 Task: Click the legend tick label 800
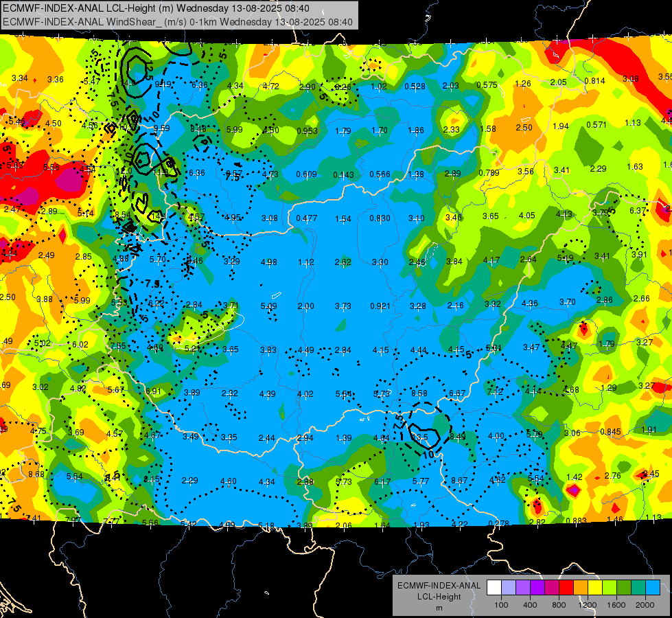tap(559, 605)
